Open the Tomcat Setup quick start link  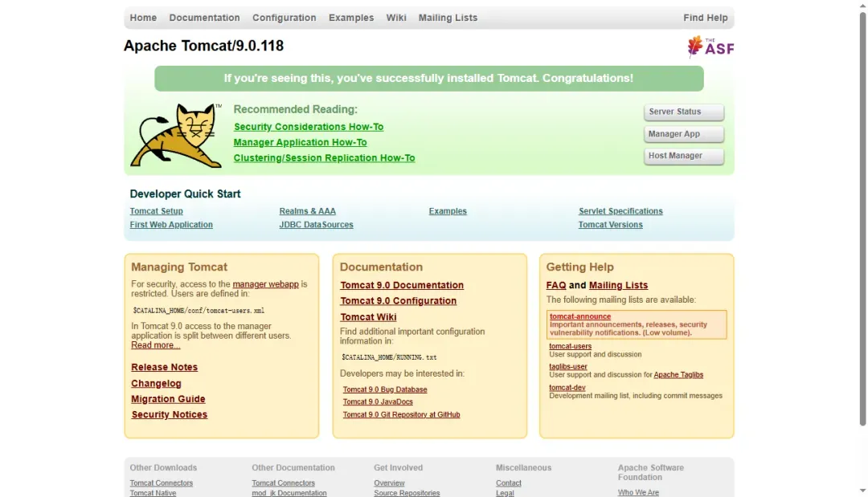156,211
